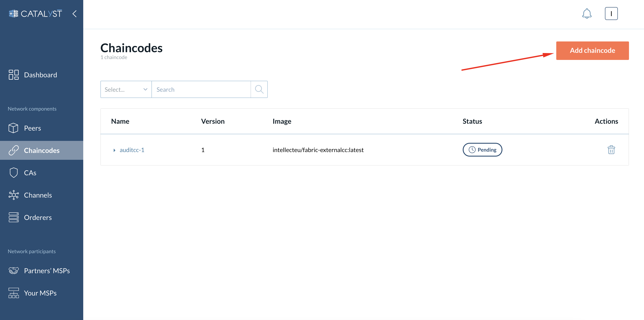Open the Channels section
The height and width of the screenshot is (320, 644).
point(38,195)
